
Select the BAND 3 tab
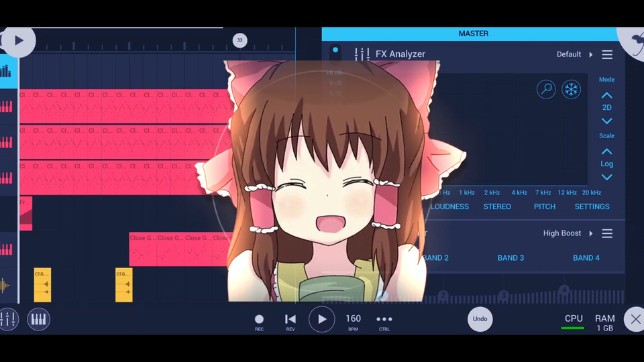pos(511,257)
